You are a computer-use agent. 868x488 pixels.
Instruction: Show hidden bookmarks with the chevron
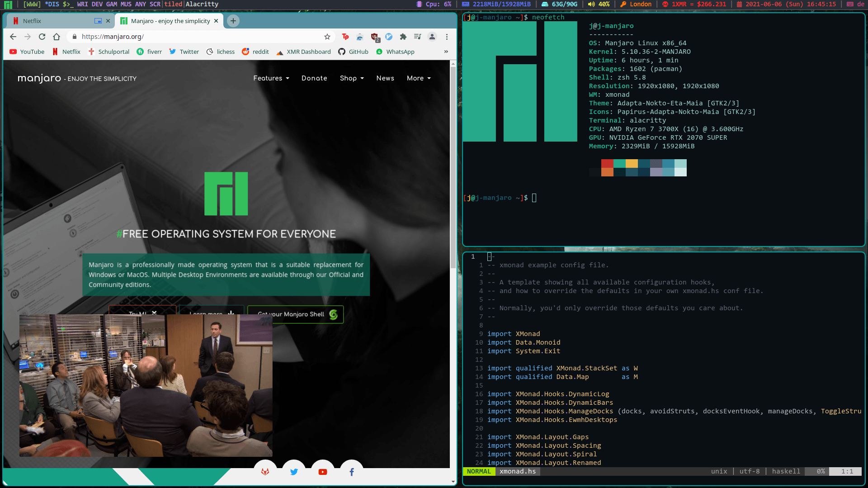pos(446,52)
